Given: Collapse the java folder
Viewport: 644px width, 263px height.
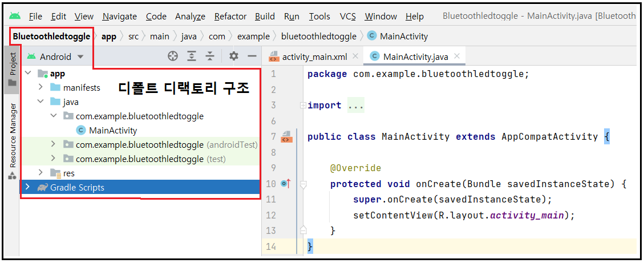Looking at the screenshot, I should (40, 102).
